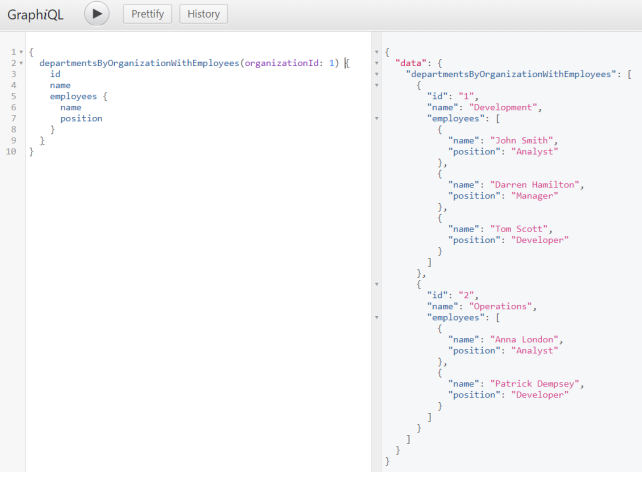642x485 pixels.
Task: Click the id field on query line 3
Action: point(55,74)
